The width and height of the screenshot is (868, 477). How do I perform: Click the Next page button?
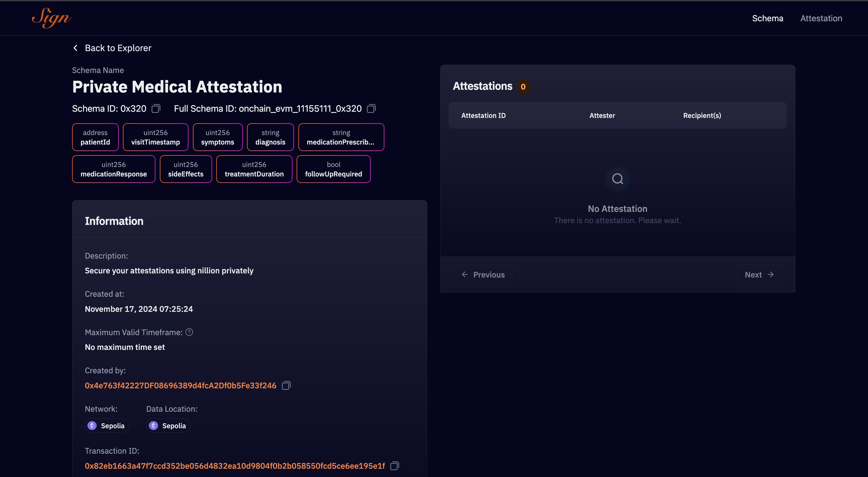point(760,274)
